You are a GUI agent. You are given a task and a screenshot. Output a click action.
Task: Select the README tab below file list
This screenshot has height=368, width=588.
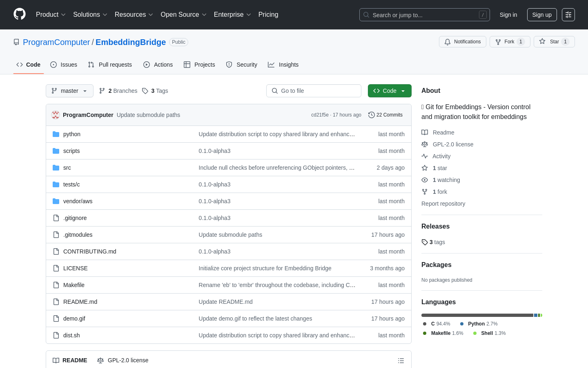pyautogui.click(x=70, y=360)
